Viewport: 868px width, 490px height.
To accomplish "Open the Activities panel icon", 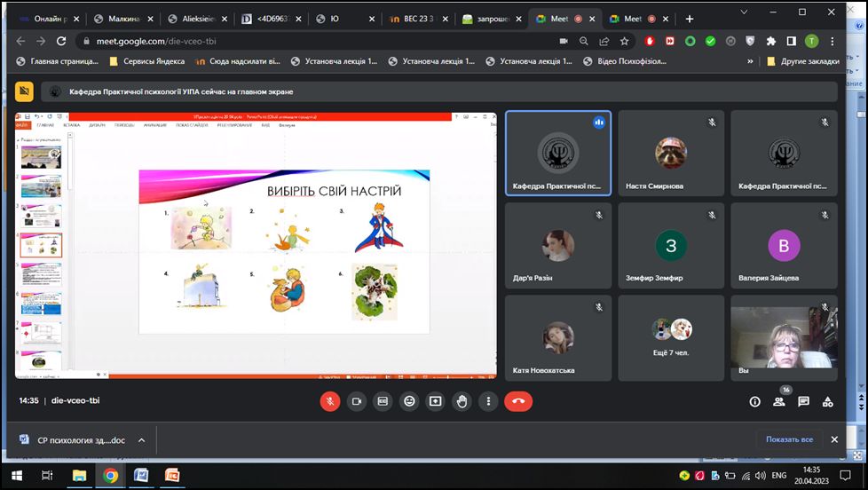I will pos(827,402).
